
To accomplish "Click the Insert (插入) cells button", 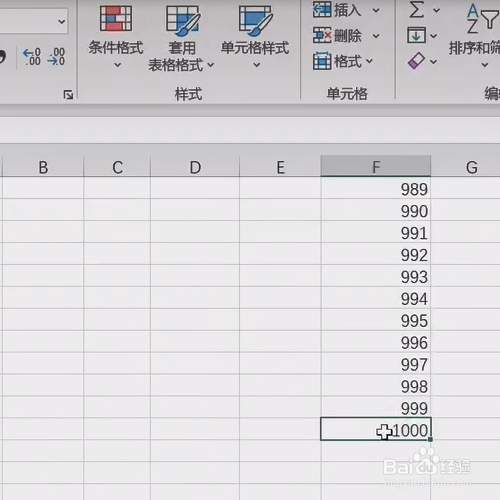I will point(337,10).
